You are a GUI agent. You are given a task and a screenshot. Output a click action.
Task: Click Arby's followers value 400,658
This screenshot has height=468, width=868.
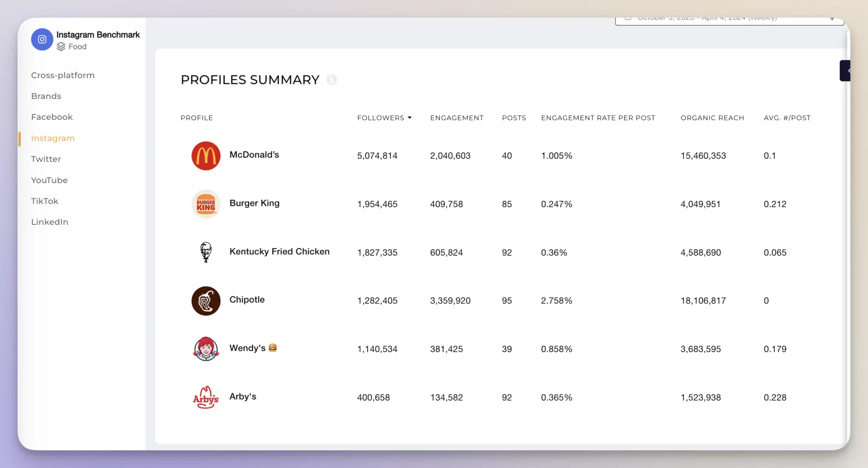[x=373, y=397]
